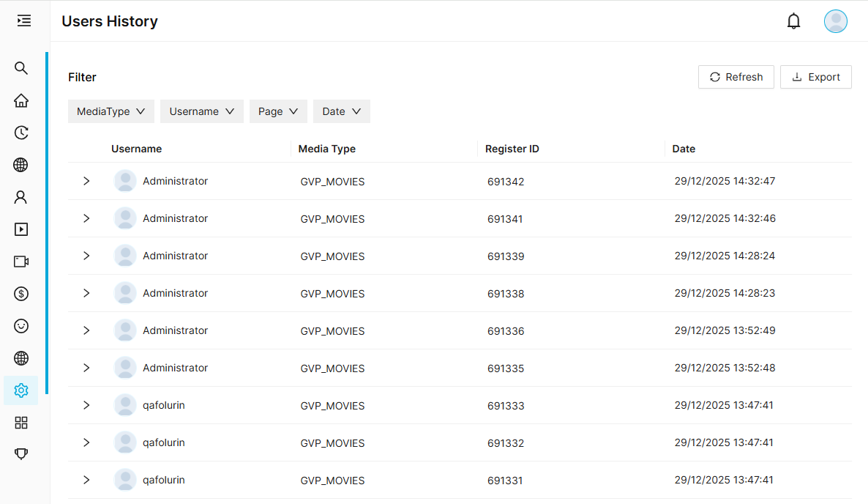Click the clock history sidebar icon
The width and height of the screenshot is (868, 504).
point(21,133)
